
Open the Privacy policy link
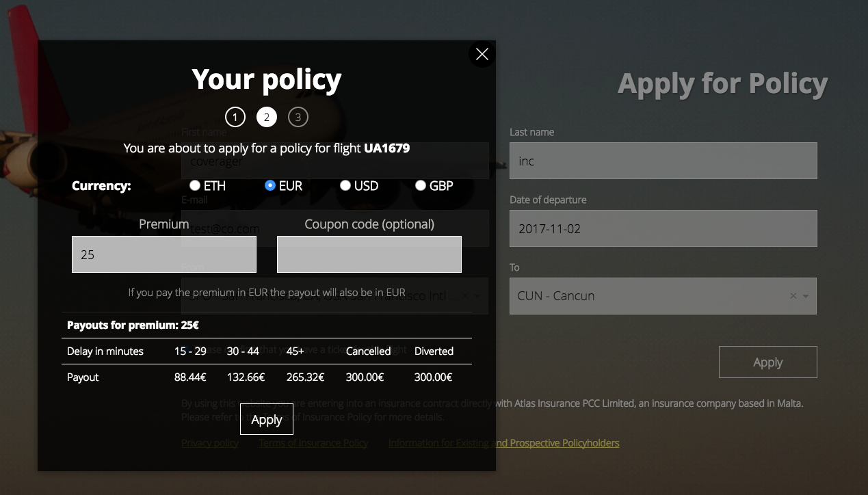pos(209,442)
